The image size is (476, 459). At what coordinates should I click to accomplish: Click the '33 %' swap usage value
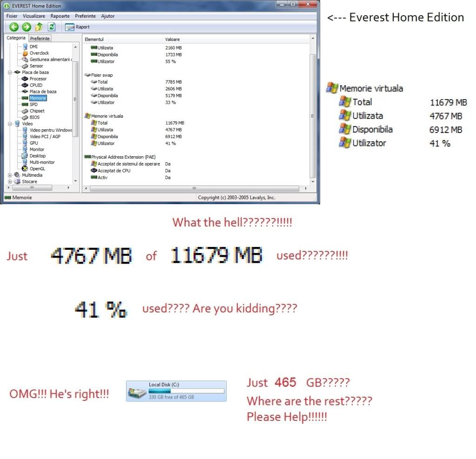(x=170, y=102)
